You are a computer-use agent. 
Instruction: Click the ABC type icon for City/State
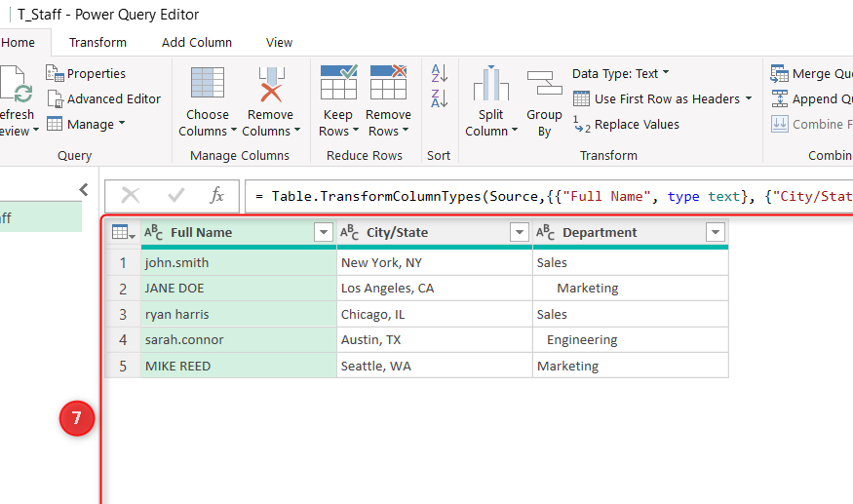click(x=349, y=232)
